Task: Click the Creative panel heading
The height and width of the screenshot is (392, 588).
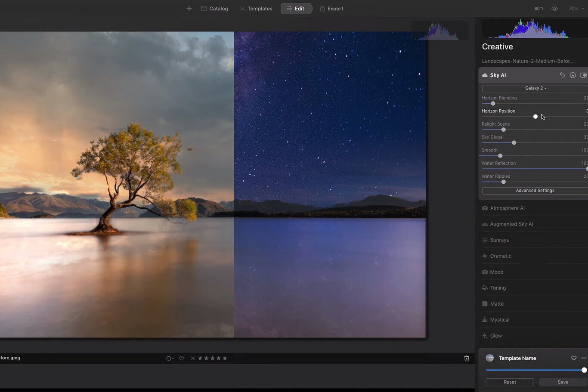Action: [x=498, y=46]
